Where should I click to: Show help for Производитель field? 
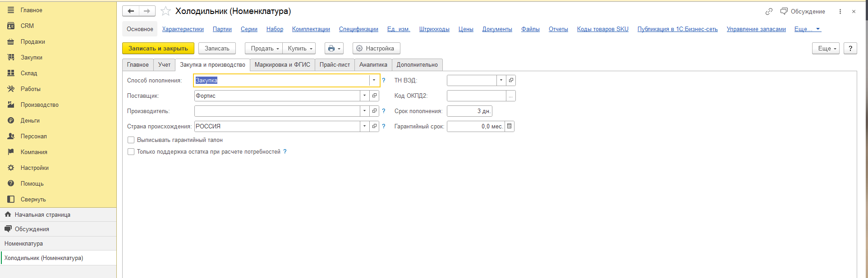[x=384, y=111]
